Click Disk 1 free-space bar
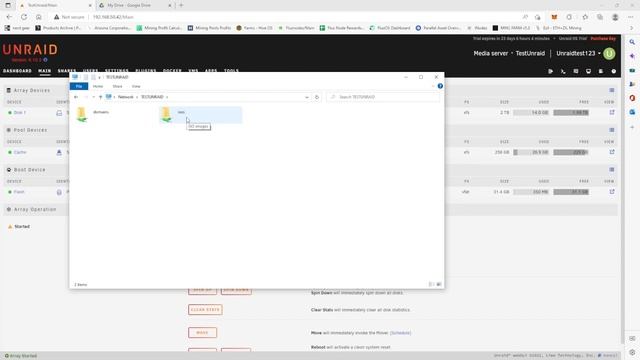This screenshot has height=360, width=640. pyautogui.click(x=571, y=113)
